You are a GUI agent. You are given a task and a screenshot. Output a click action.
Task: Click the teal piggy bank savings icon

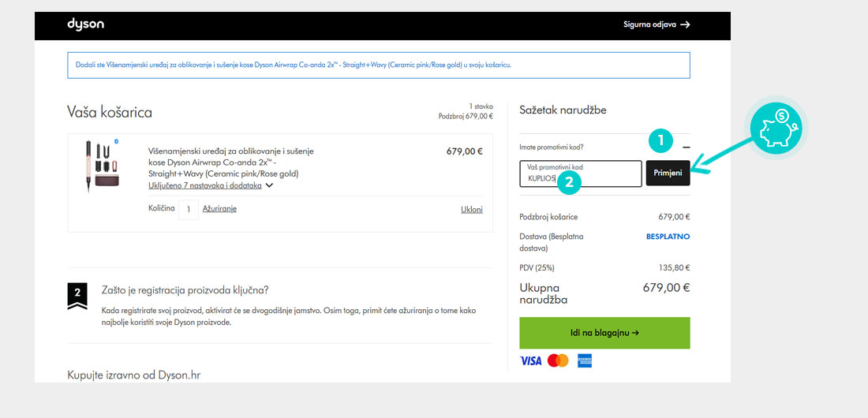pos(776,128)
